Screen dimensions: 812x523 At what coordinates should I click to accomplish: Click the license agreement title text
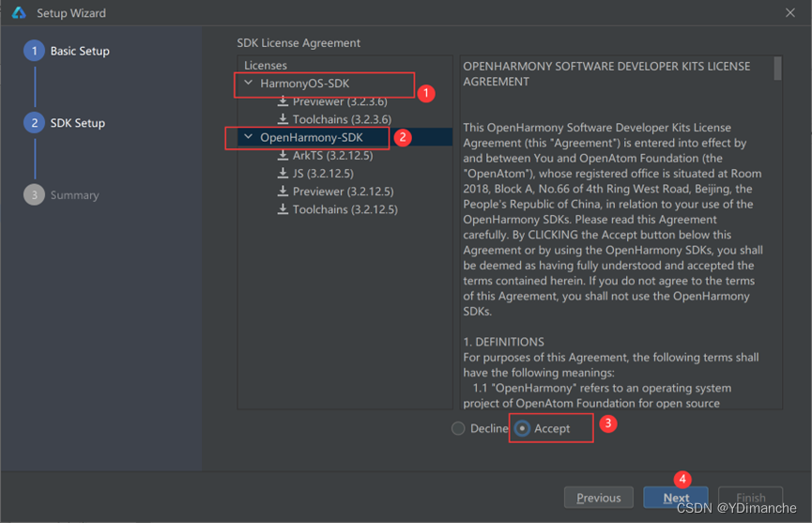606,74
